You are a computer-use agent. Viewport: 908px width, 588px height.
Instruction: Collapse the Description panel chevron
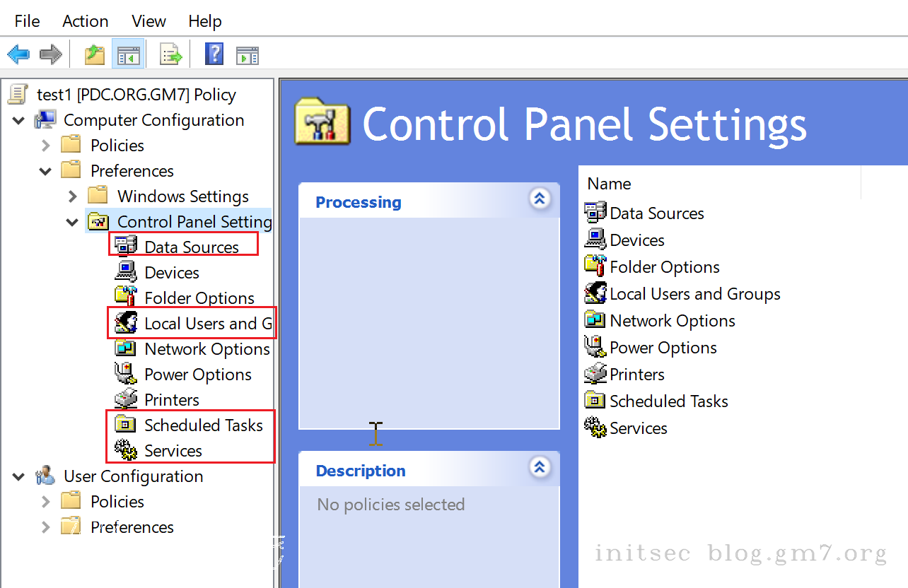540,466
